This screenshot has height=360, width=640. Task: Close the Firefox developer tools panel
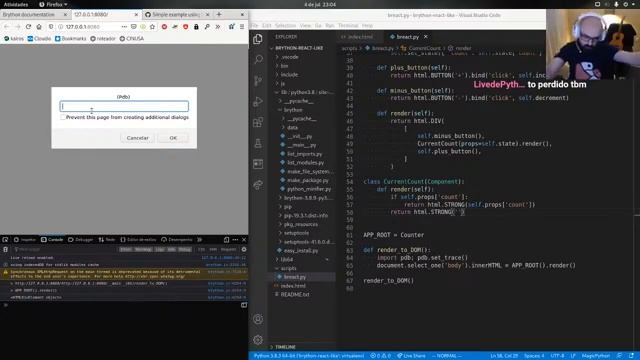pos(244,240)
